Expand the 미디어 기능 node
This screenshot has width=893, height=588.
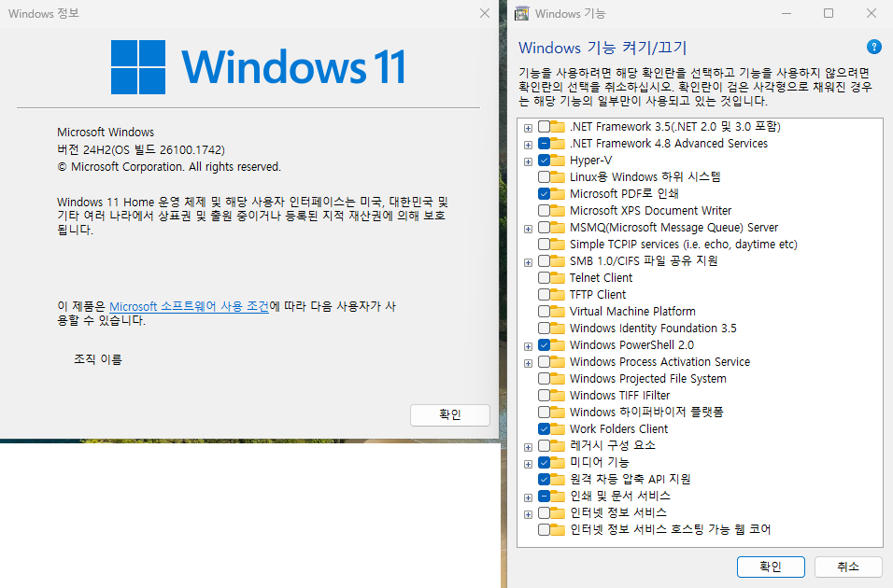point(528,464)
